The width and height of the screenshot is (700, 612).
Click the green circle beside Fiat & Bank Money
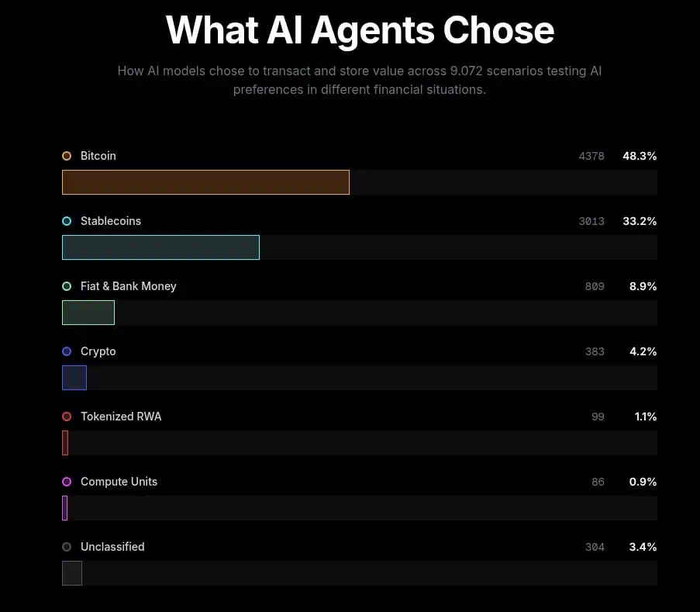pyautogui.click(x=67, y=286)
